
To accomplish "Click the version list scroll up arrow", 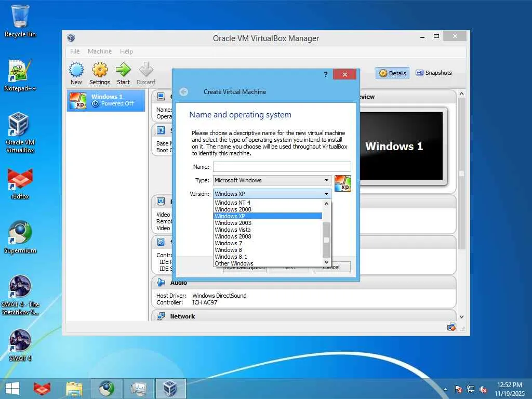I will point(326,204).
